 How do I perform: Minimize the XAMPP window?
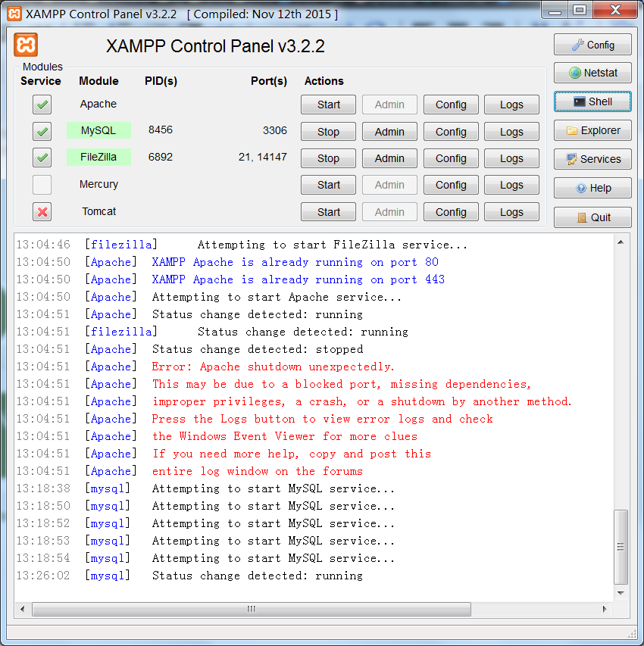click(x=555, y=11)
